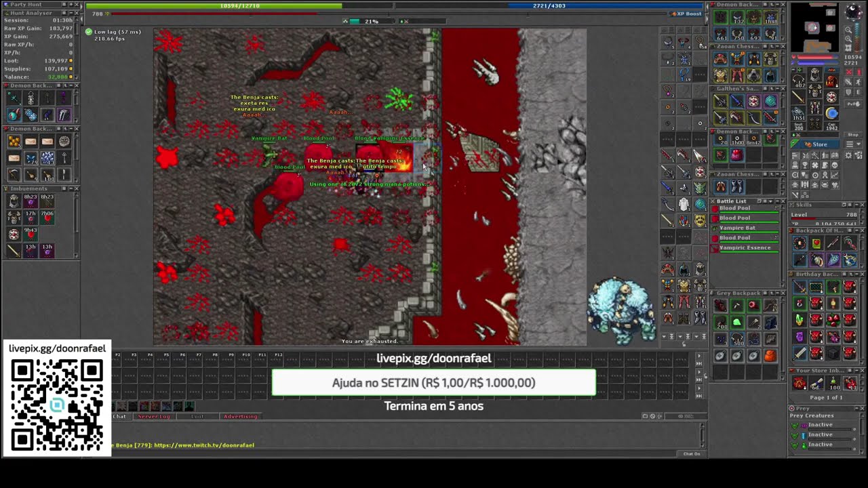868x488 pixels.
Task: Click the first Inactive prey creature slot
Action: click(824, 425)
